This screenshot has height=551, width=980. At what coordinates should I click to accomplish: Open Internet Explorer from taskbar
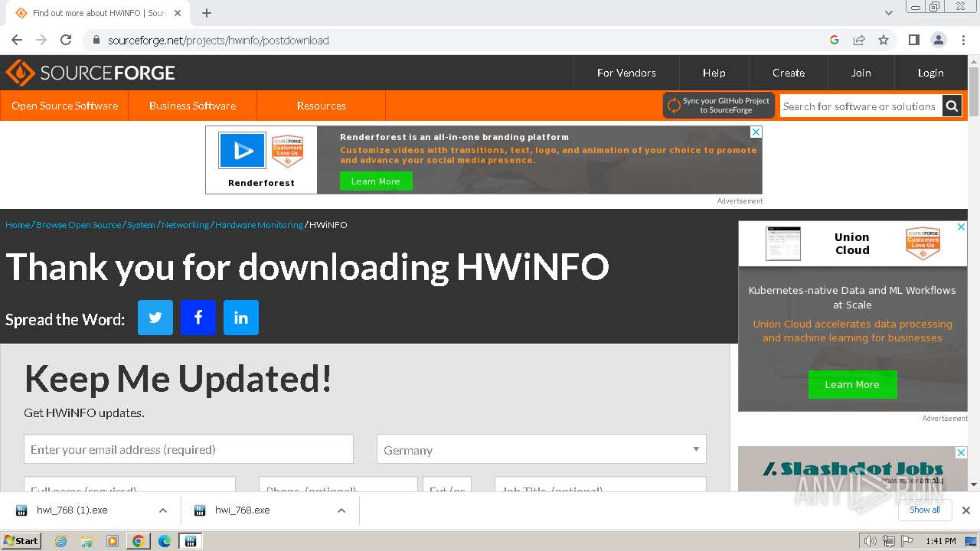(x=60, y=541)
